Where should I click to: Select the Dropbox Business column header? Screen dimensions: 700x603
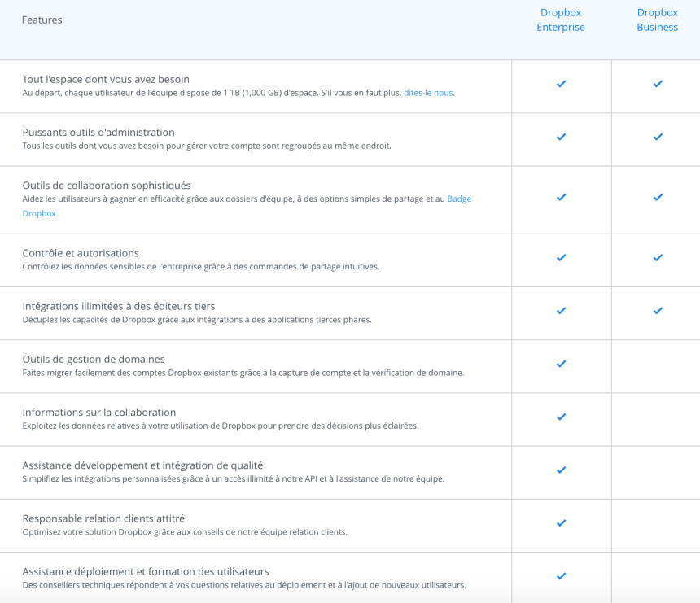(657, 20)
